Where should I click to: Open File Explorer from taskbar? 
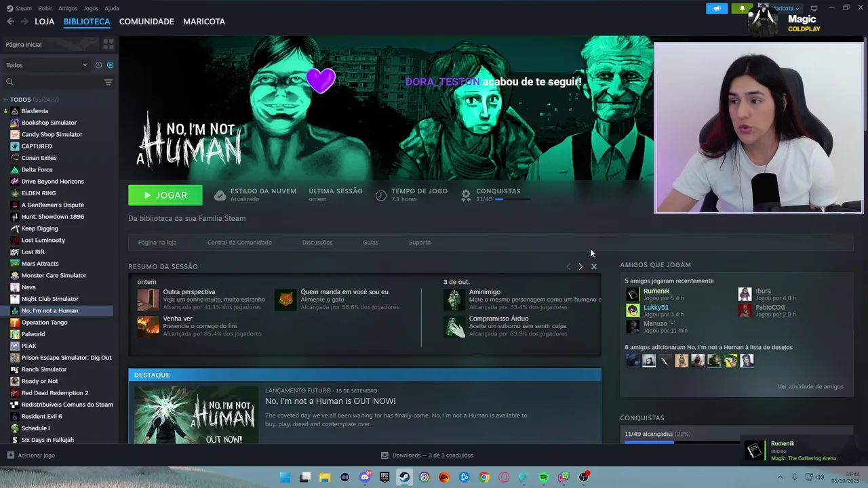(325, 478)
